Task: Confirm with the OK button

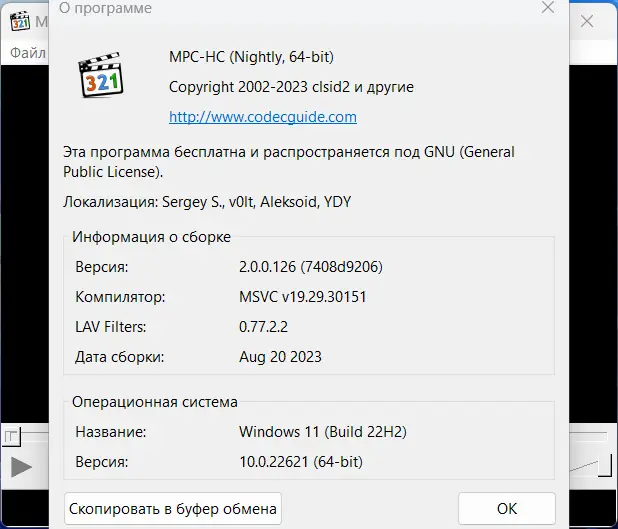Action: 506,509
